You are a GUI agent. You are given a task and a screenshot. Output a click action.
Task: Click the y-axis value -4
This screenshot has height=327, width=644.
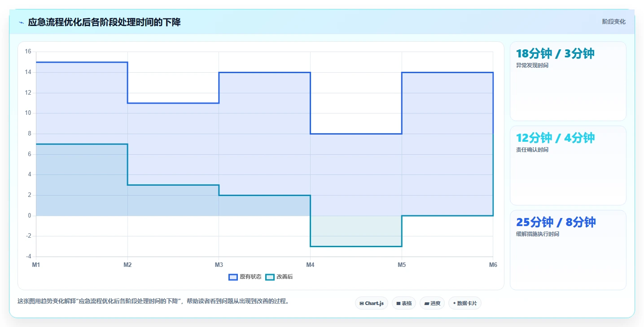pos(28,257)
